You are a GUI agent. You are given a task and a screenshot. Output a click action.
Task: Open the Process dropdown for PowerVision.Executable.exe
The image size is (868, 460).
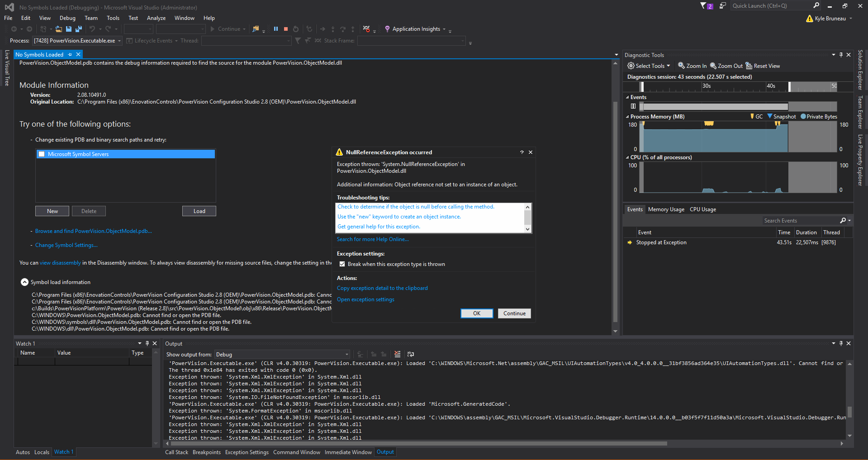pos(119,41)
